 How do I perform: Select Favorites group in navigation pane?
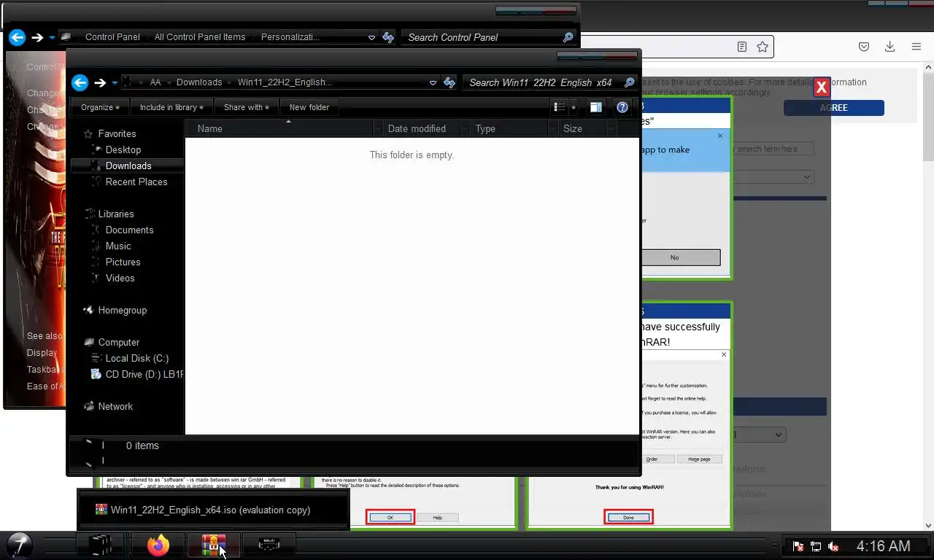click(117, 133)
